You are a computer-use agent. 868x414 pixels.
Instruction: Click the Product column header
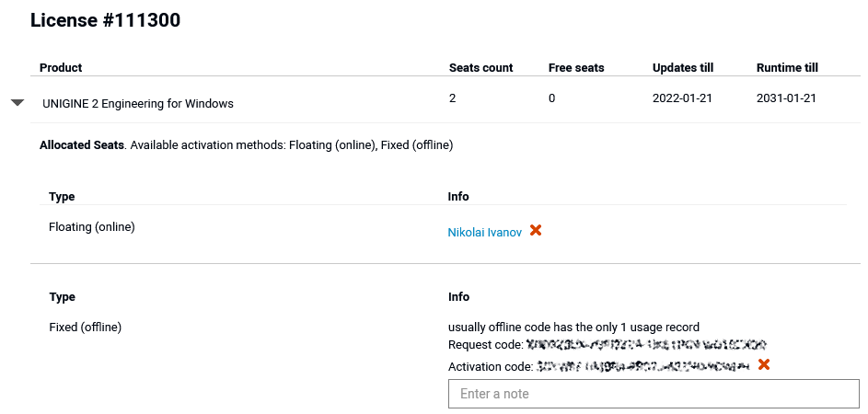click(61, 67)
